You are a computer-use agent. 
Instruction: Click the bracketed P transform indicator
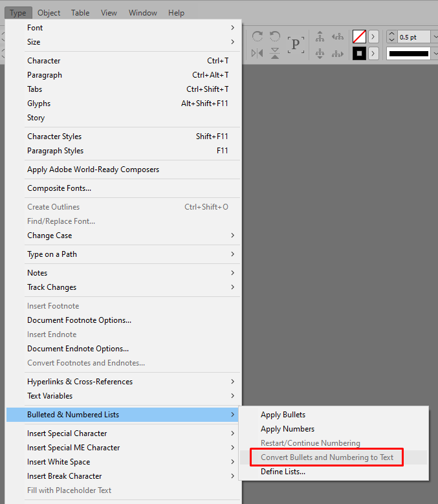296,45
